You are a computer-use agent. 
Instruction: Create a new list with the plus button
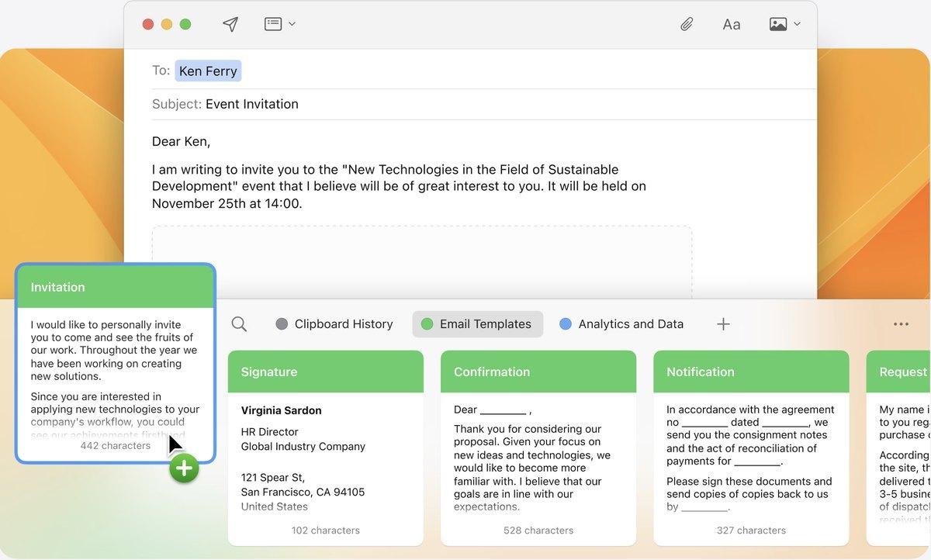722,323
